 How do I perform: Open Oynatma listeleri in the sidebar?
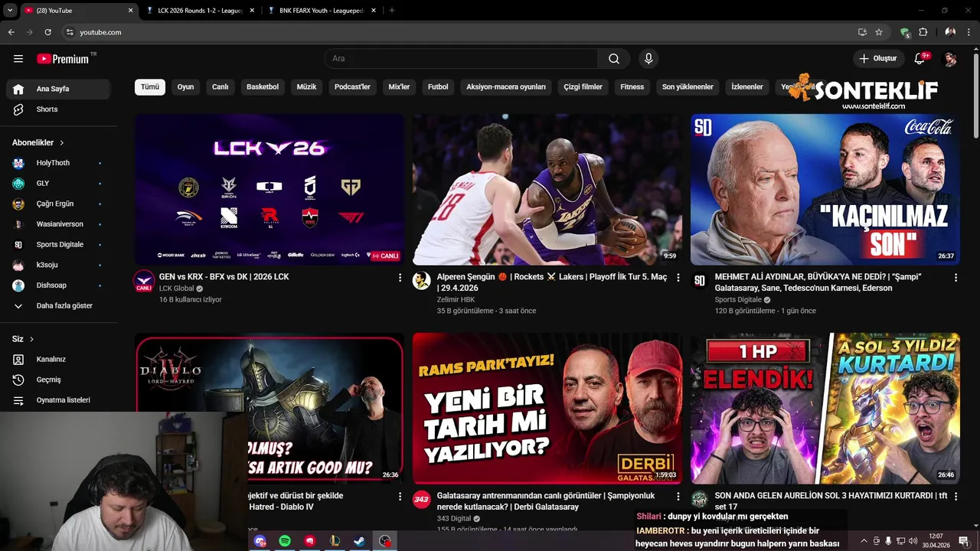[x=58, y=400]
